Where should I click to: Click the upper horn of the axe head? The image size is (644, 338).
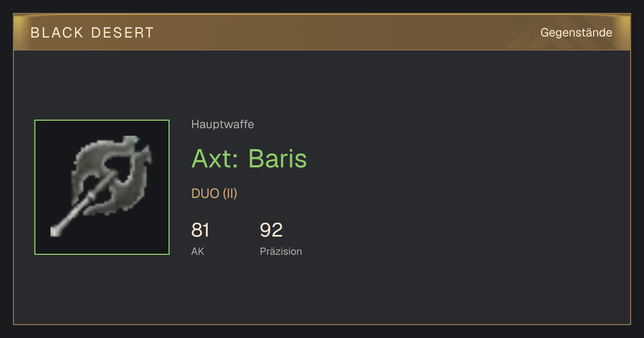click(130, 142)
